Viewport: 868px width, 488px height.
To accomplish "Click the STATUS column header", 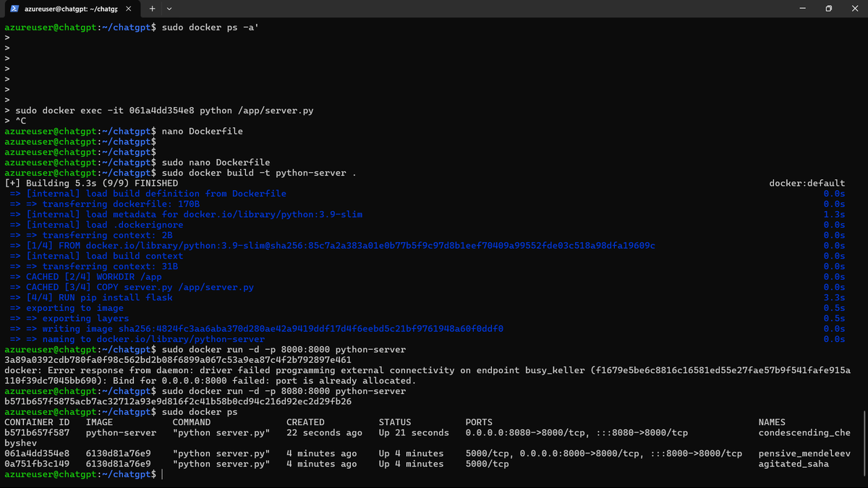I will coord(395,422).
